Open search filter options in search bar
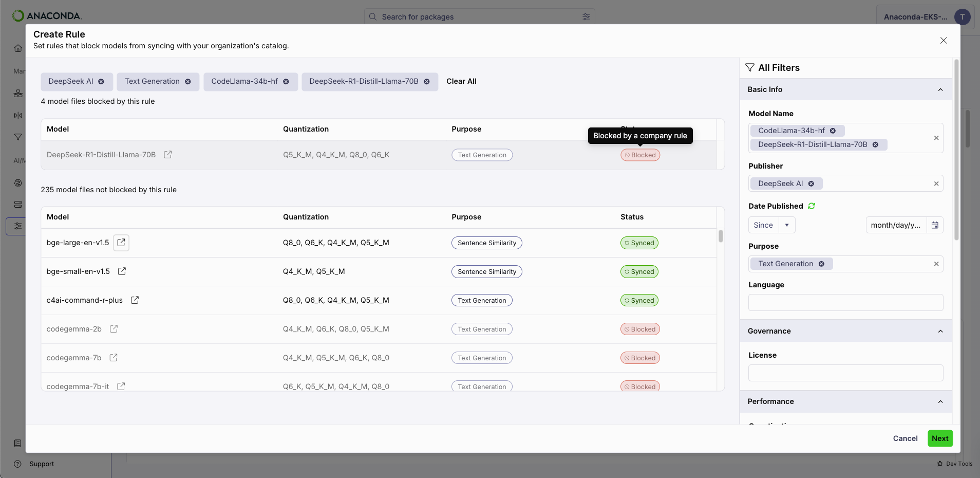Screen dimensions: 980x478 click(586, 17)
